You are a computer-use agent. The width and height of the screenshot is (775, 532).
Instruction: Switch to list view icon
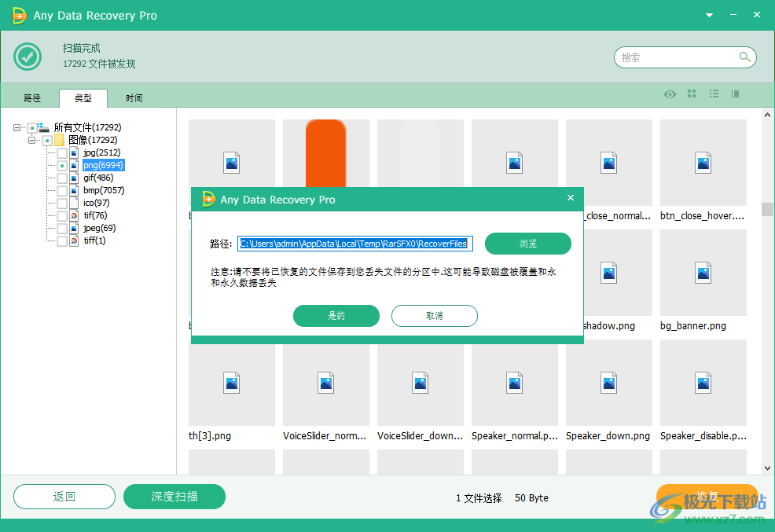tap(714, 94)
